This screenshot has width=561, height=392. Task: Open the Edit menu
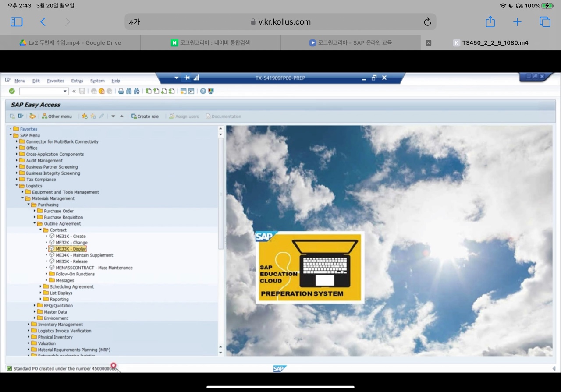36,81
